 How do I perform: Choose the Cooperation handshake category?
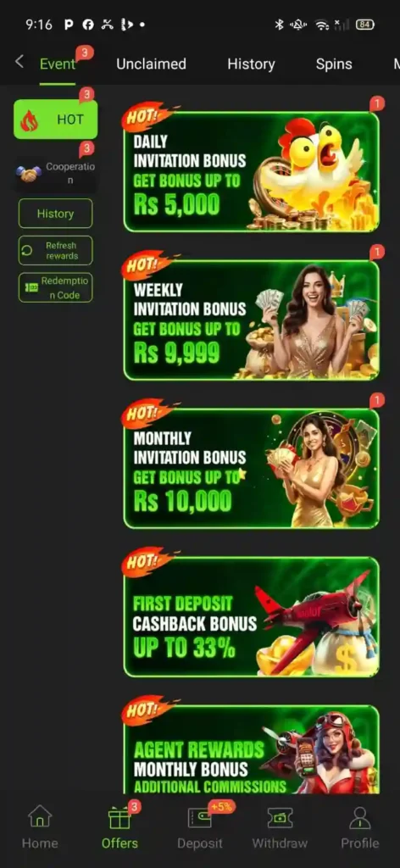pyautogui.click(x=55, y=174)
